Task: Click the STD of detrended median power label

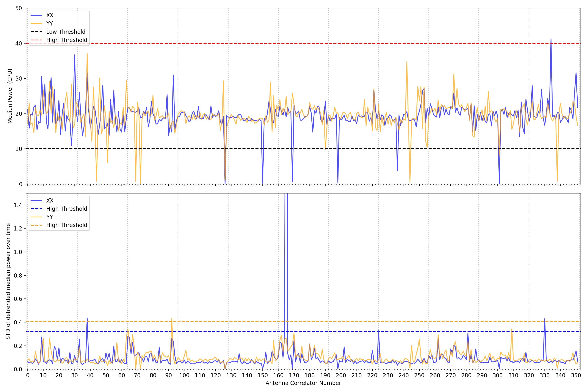Action: [8, 281]
